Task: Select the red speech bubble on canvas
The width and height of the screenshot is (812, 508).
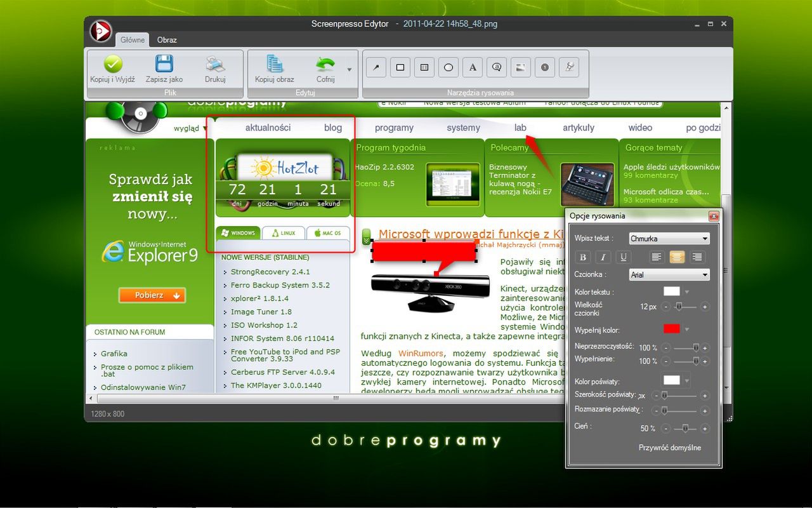Action: pos(424,251)
